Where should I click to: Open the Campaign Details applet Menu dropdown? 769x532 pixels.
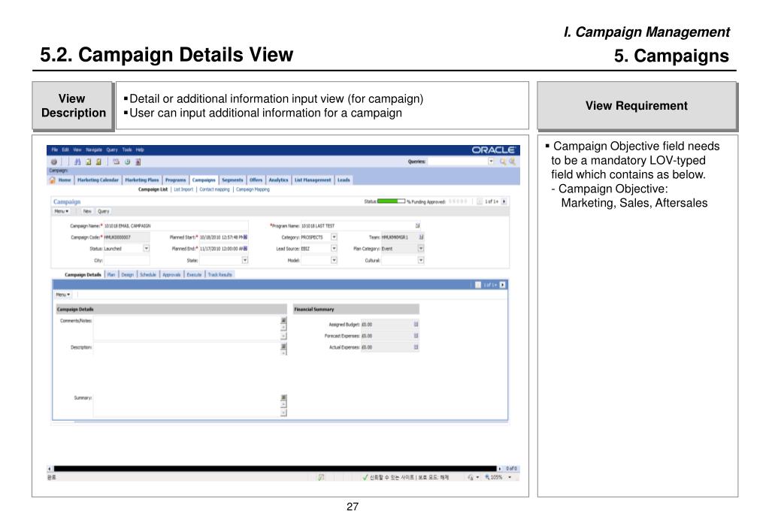pos(63,295)
